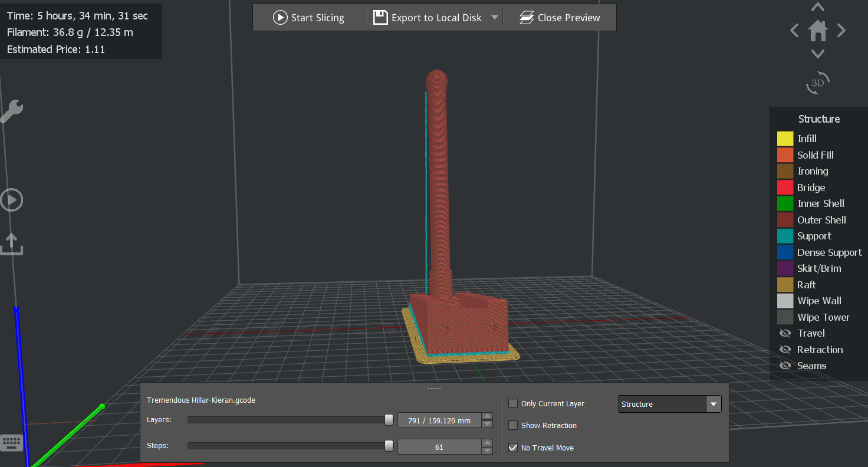Toggle Ironing brown color swatch
Screen dimensions: 868x467
(785, 171)
